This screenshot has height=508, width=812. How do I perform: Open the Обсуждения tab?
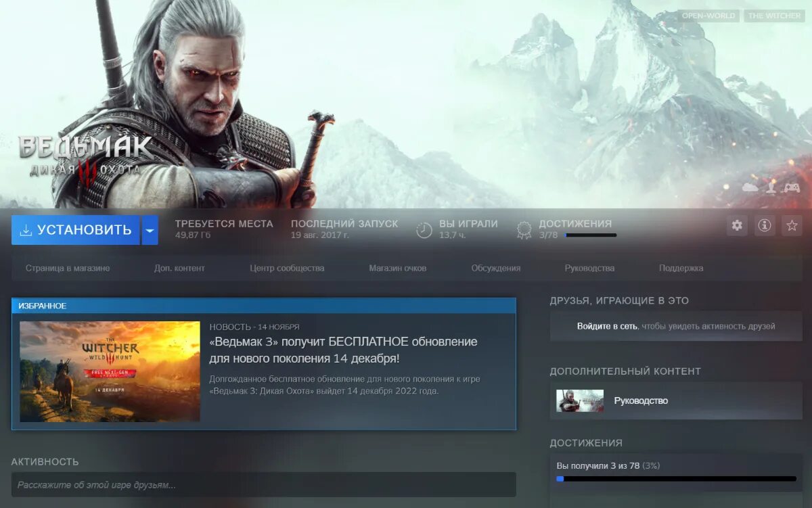[496, 268]
